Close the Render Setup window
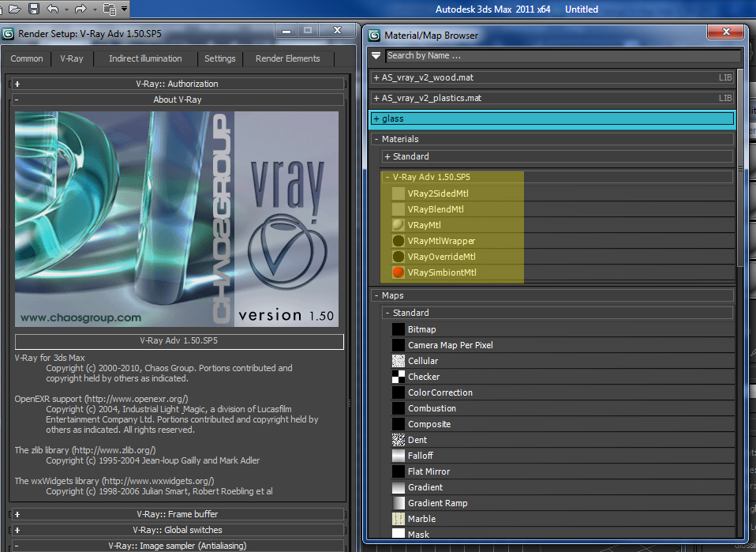This screenshot has height=552, width=756. 338,30
